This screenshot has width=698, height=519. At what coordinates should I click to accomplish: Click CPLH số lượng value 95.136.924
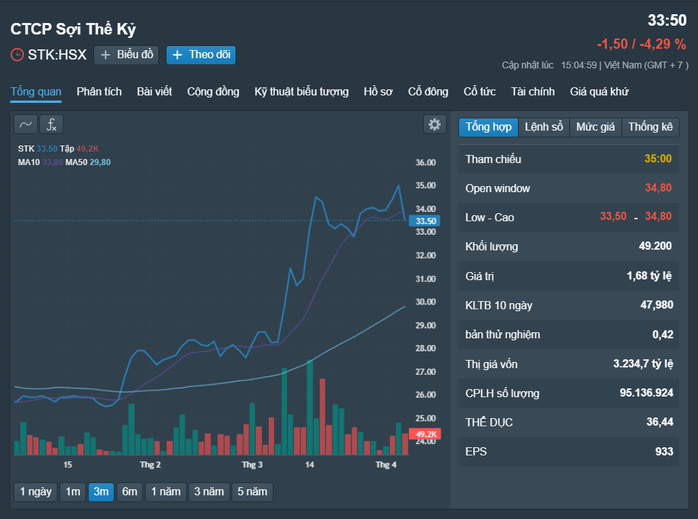click(x=646, y=393)
